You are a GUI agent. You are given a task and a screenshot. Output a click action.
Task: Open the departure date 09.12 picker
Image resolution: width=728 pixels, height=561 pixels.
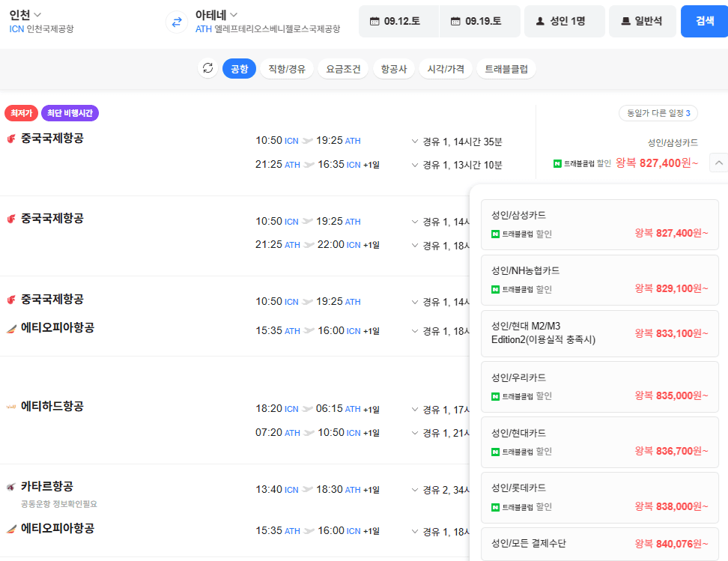pos(398,22)
